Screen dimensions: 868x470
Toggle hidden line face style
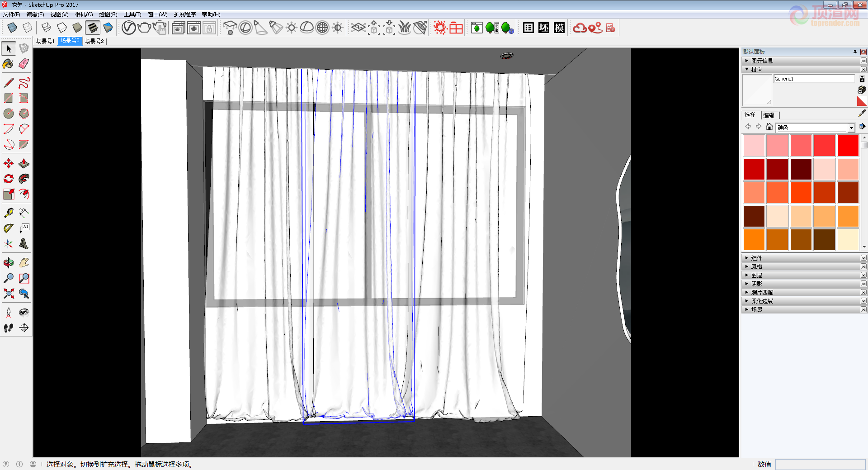coord(62,28)
